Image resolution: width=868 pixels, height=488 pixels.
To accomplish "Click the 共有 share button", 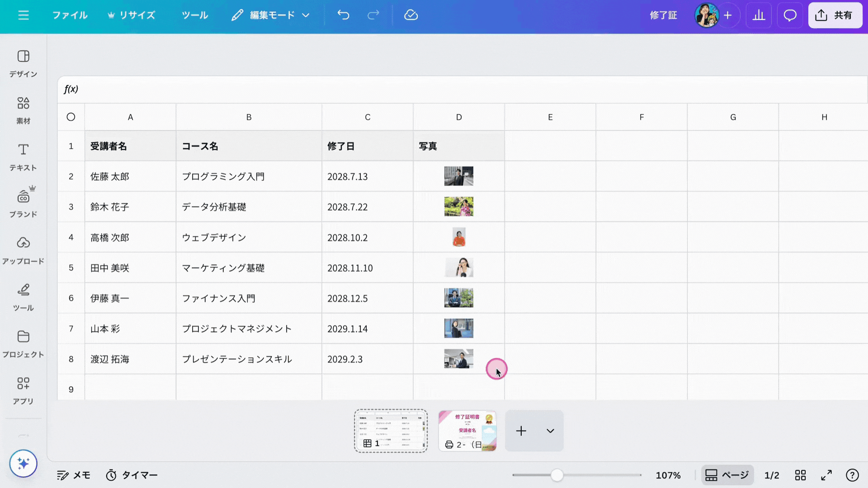I will (835, 15).
